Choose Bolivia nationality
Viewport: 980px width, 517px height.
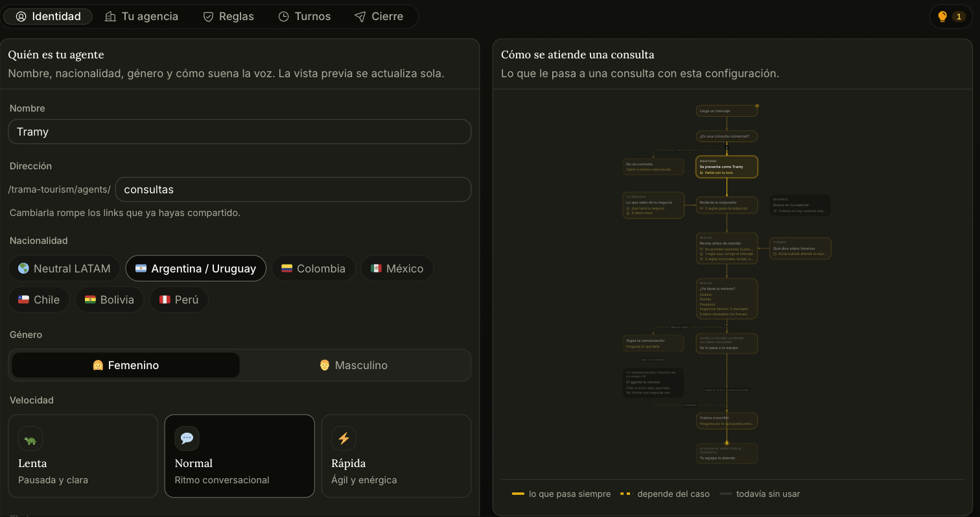[x=110, y=300]
